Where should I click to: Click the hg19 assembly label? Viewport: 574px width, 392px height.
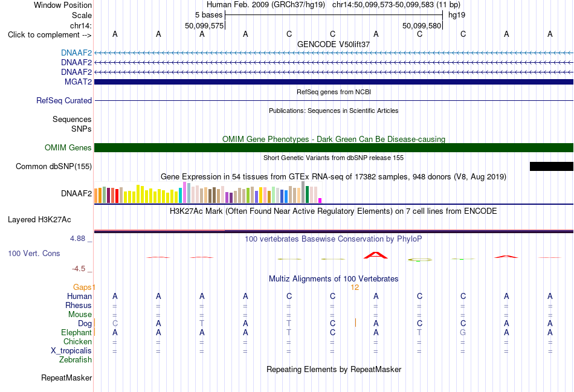(457, 15)
